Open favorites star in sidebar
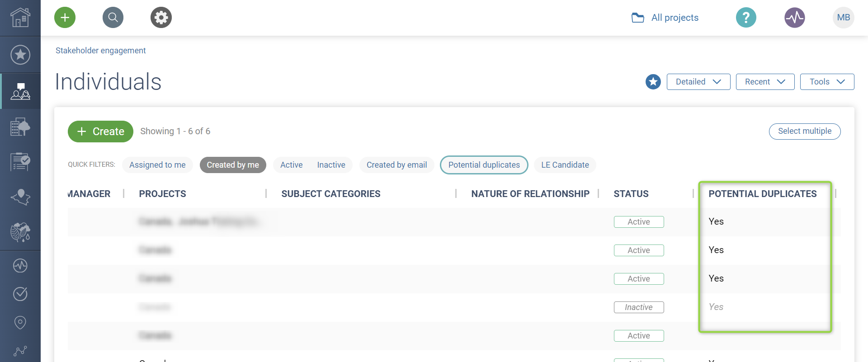 (20, 55)
